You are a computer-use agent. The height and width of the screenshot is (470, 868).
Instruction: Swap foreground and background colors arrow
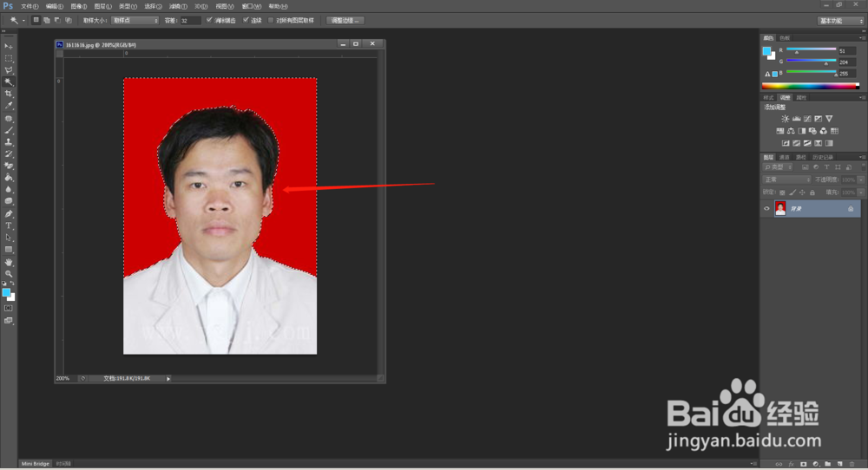[12, 283]
